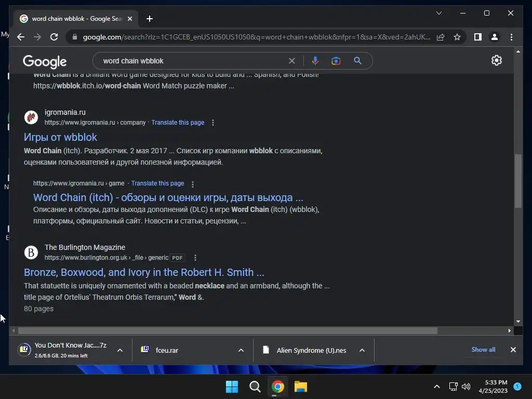Click the "80 pages" text
The height and width of the screenshot is (399, 532).
(x=38, y=309)
